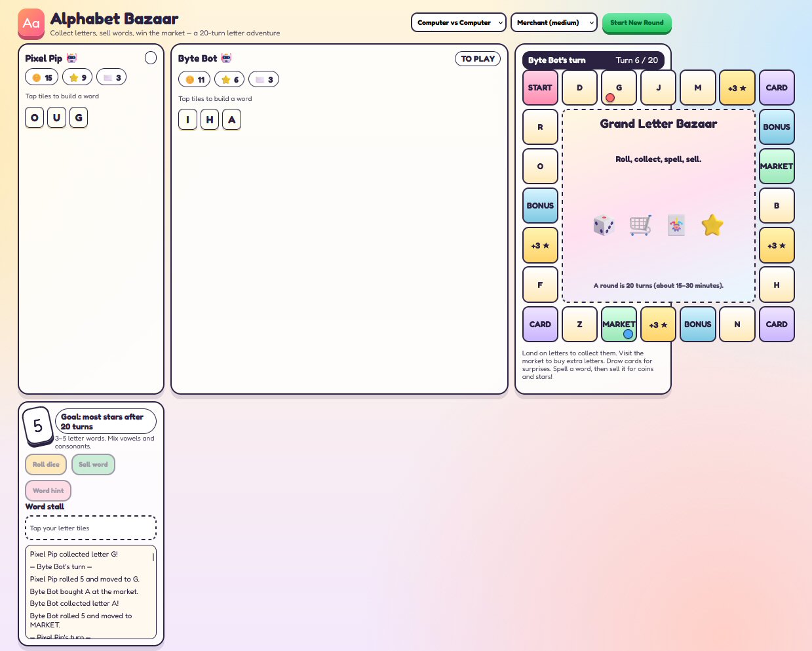Click the F board square
The height and width of the screenshot is (651, 812).
[540, 285]
